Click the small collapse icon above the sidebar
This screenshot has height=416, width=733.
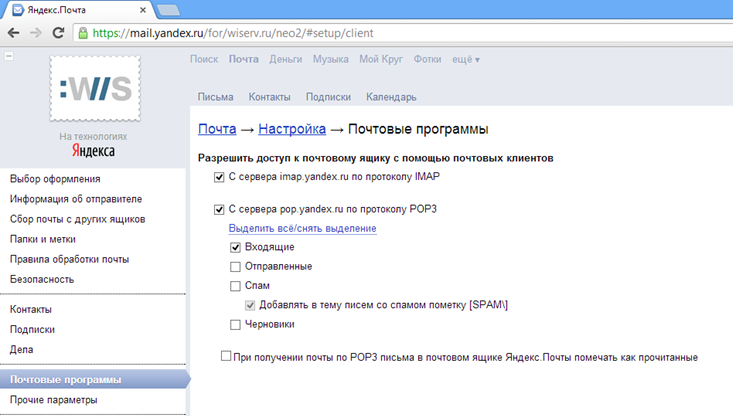click(8, 56)
